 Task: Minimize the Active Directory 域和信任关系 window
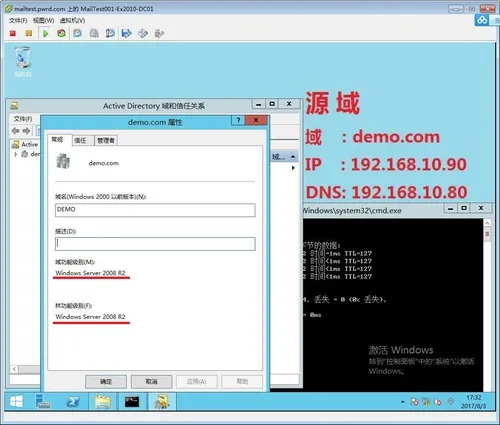point(258,104)
